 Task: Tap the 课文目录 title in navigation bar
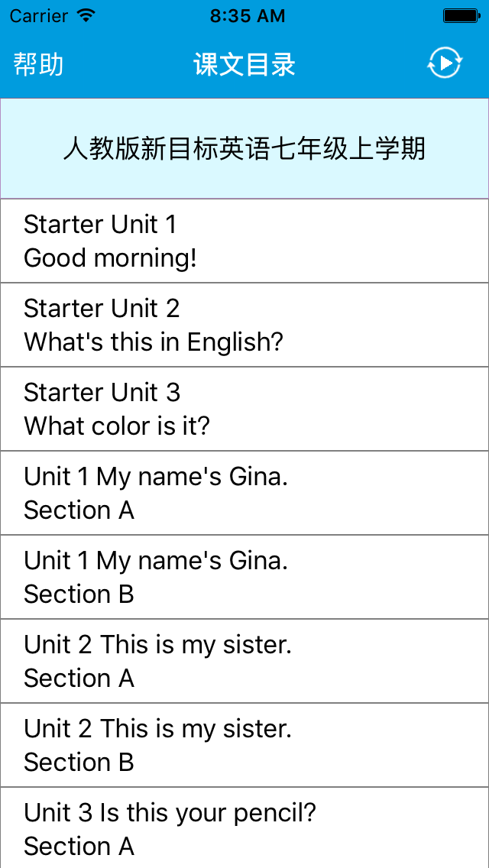coord(244,65)
